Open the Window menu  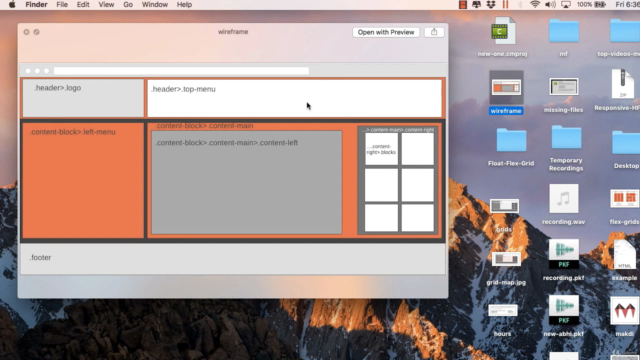pyautogui.click(x=155, y=4)
